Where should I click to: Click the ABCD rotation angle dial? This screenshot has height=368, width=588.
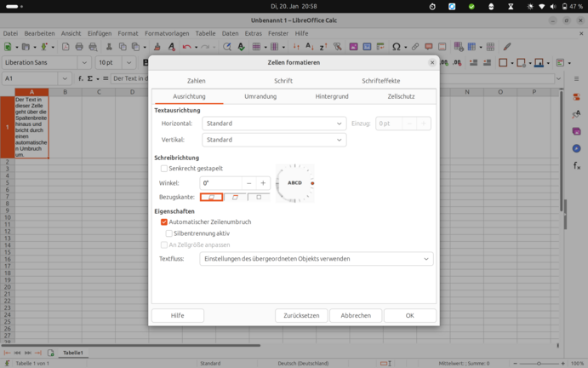coord(294,183)
